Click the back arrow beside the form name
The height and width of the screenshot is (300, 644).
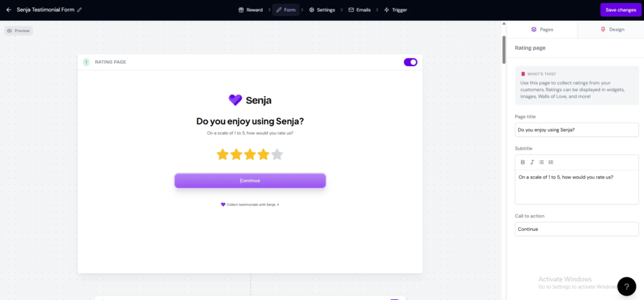pyautogui.click(x=9, y=10)
